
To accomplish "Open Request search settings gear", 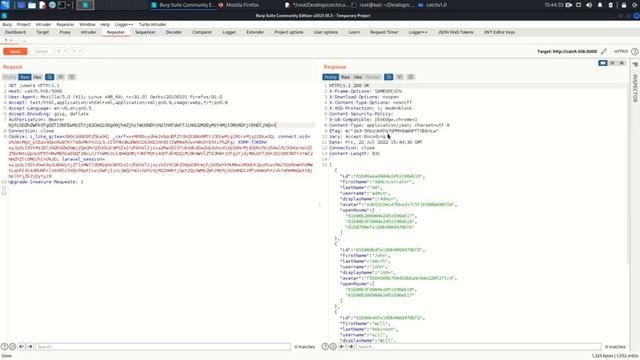I will [x=13, y=347].
